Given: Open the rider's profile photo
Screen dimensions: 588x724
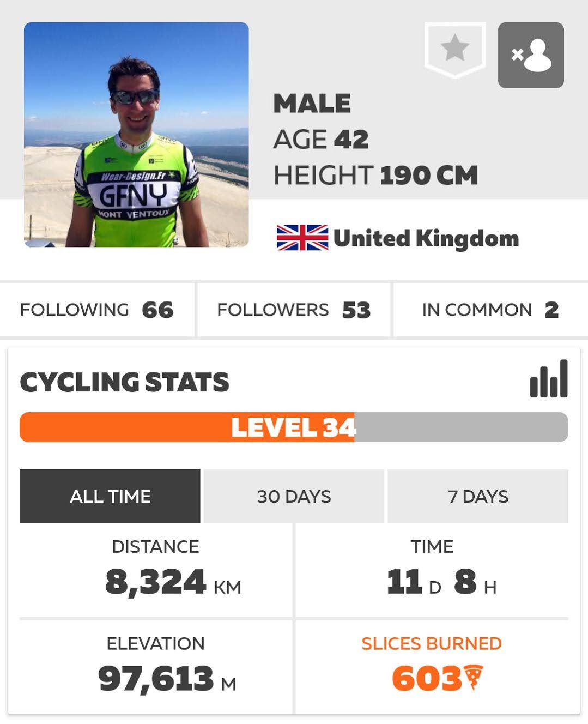Looking at the screenshot, I should [x=136, y=135].
